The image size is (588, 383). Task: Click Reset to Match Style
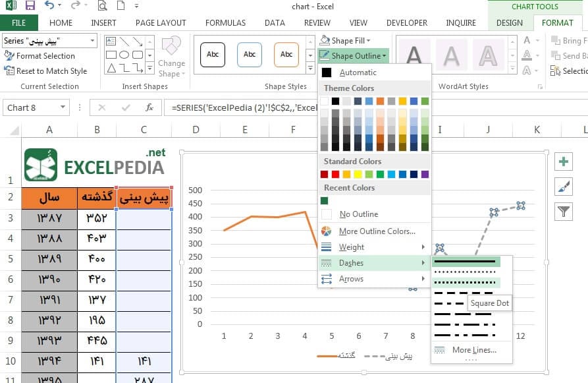(x=45, y=71)
